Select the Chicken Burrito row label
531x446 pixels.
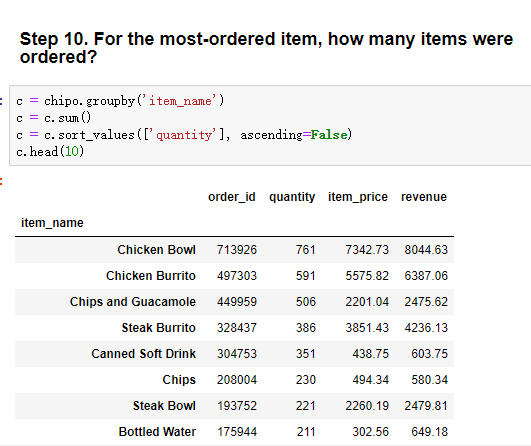(x=151, y=276)
